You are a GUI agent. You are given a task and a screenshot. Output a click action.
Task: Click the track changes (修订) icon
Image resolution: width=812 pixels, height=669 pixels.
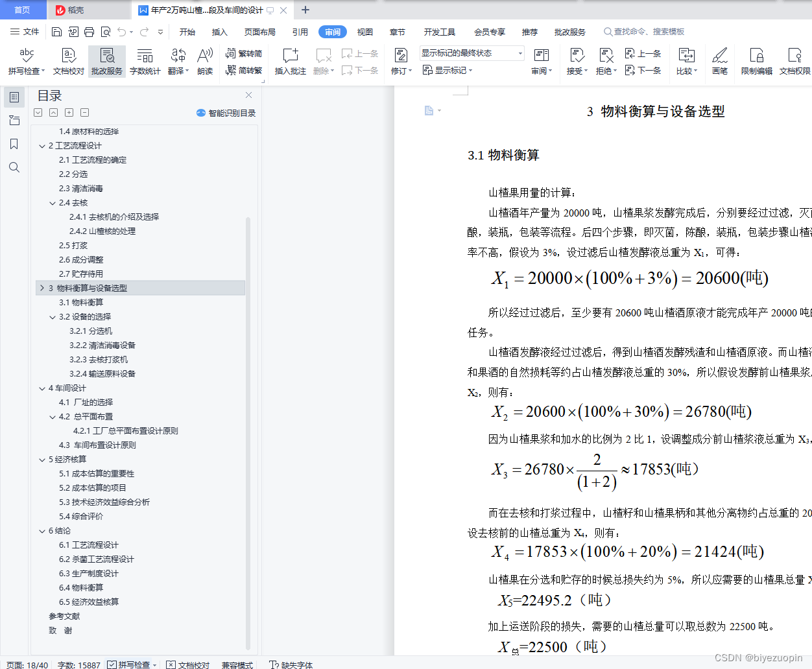(401, 56)
